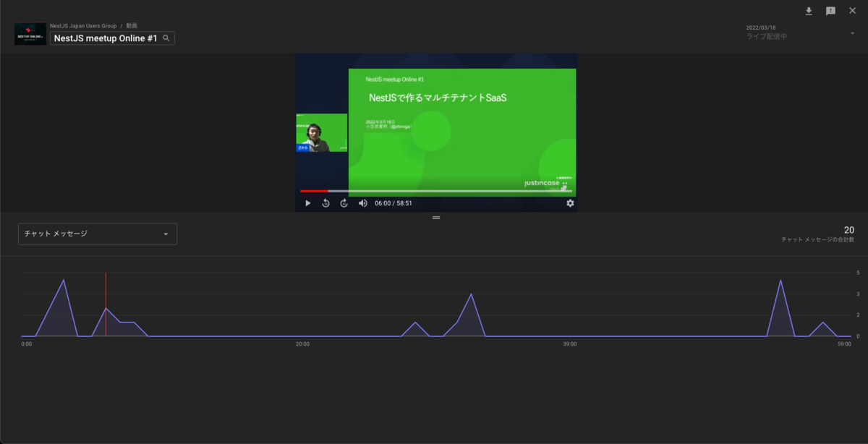Click the first chat peak near 0:00

coord(64,280)
